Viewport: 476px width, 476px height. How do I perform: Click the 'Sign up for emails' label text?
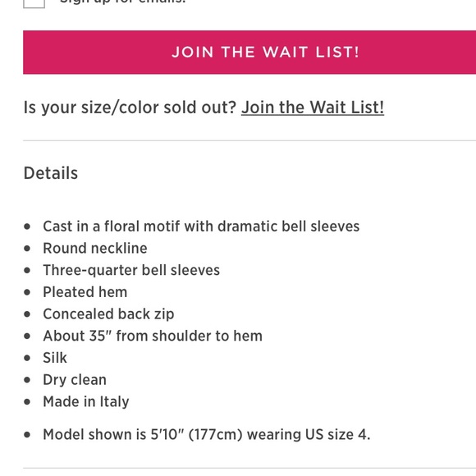[122, 2]
